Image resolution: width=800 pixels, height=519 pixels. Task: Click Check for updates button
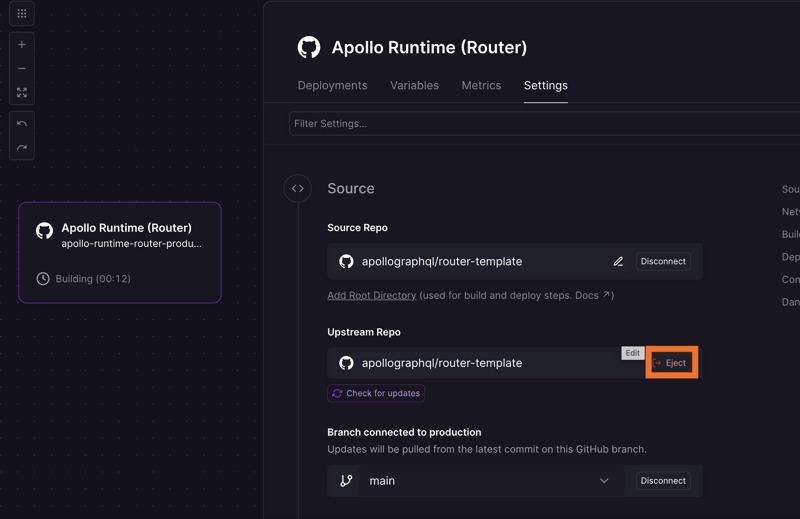point(376,394)
